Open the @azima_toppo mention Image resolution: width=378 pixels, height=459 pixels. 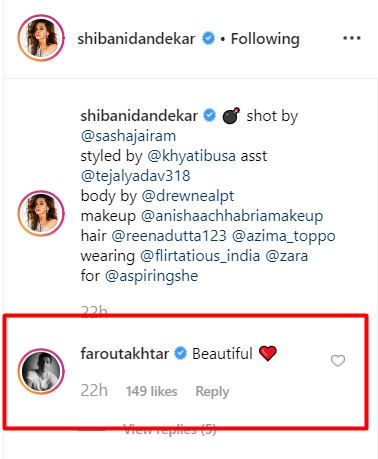[284, 236]
